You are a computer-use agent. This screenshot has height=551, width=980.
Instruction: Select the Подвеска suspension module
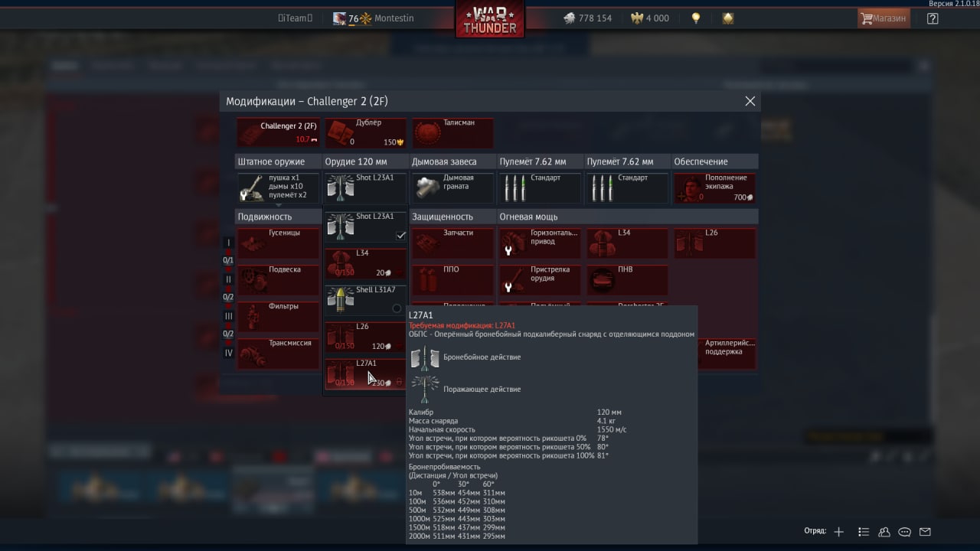(278, 280)
